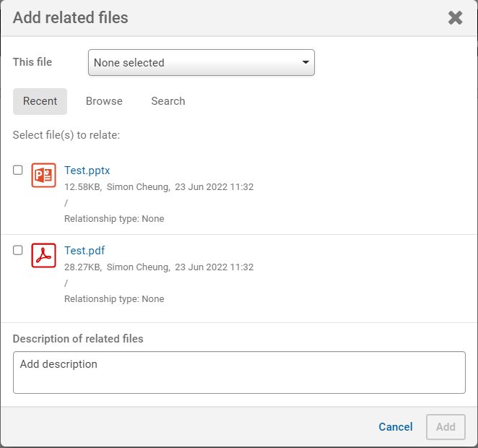
Task: Open the Browse tab
Action: [104, 101]
